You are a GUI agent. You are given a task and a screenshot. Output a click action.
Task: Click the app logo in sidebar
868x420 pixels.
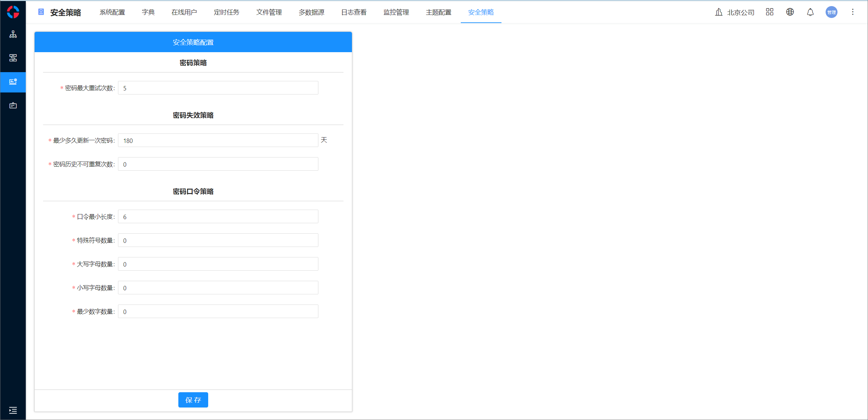pyautogui.click(x=13, y=12)
